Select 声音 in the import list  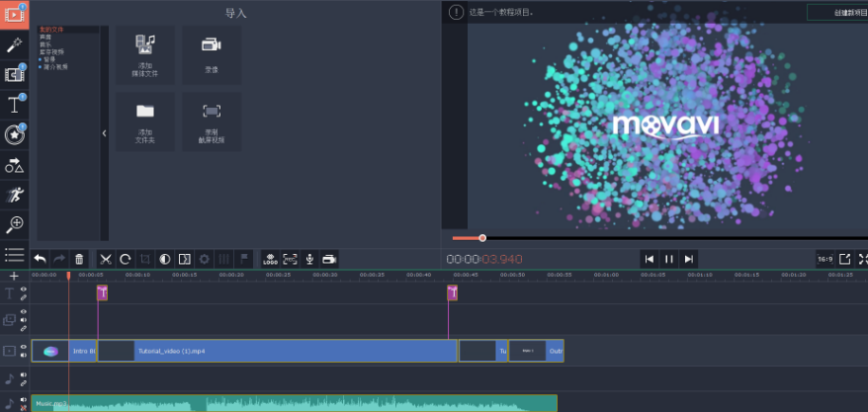tap(45, 38)
